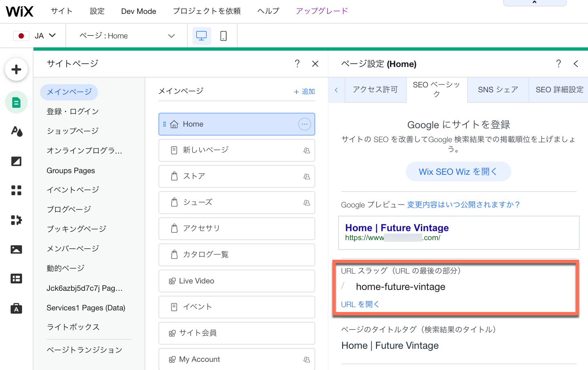Open the Content Manager table icon
Screen dimensions: 588x370
tap(16, 279)
